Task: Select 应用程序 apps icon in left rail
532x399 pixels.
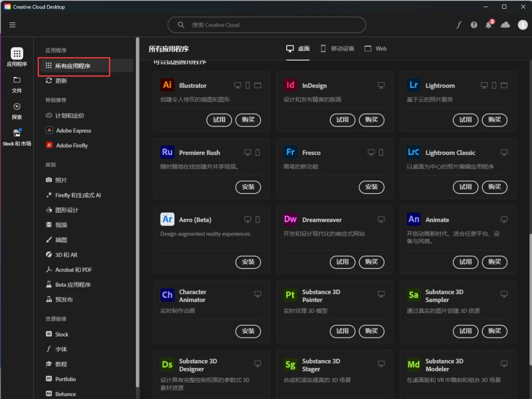Action: point(17,57)
